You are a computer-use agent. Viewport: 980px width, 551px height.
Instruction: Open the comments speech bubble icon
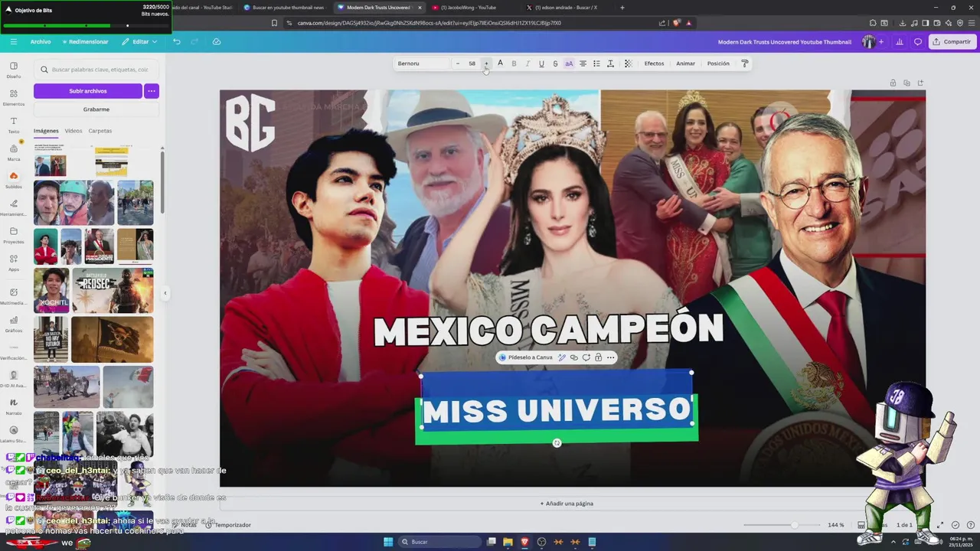click(918, 41)
